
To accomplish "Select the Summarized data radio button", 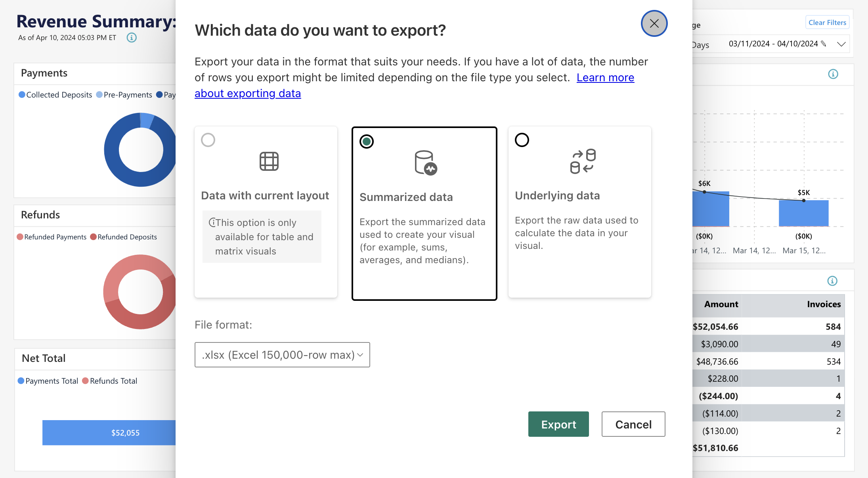I will coord(367,141).
